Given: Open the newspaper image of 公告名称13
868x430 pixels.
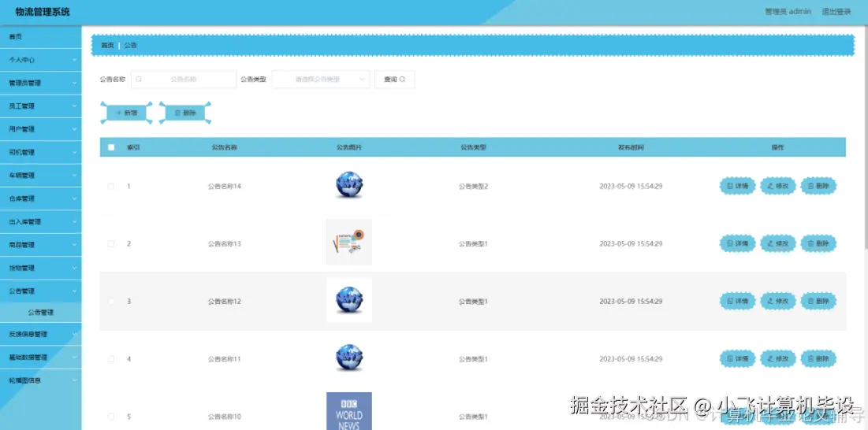Looking at the screenshot, I should [348, 242].
